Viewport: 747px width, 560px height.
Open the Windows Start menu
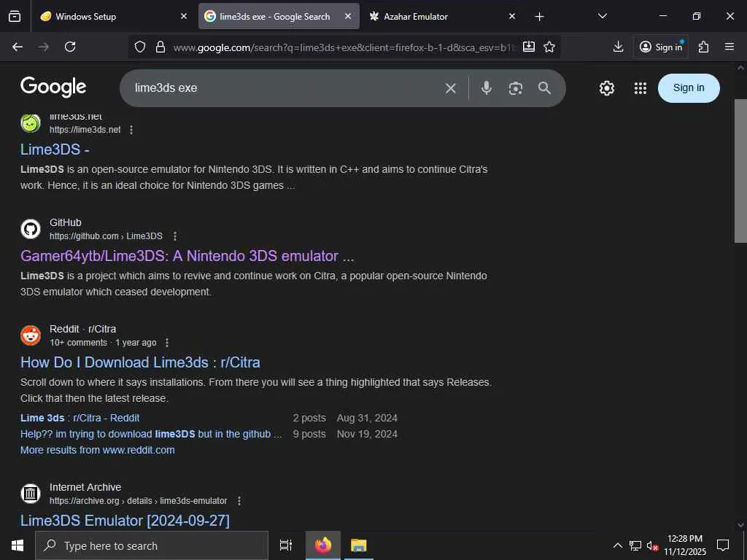(x=18, y=545)
